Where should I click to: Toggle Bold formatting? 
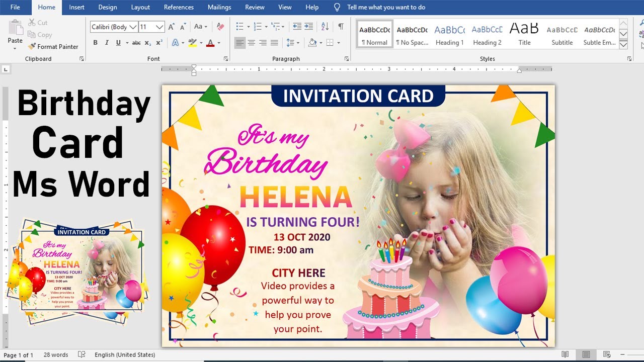(95, 43)
